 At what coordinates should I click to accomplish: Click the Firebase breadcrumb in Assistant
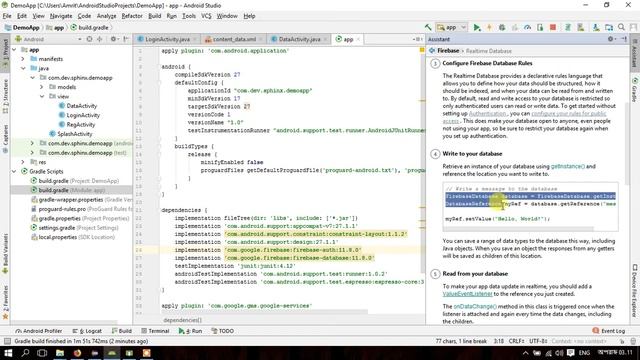[448, 51]
